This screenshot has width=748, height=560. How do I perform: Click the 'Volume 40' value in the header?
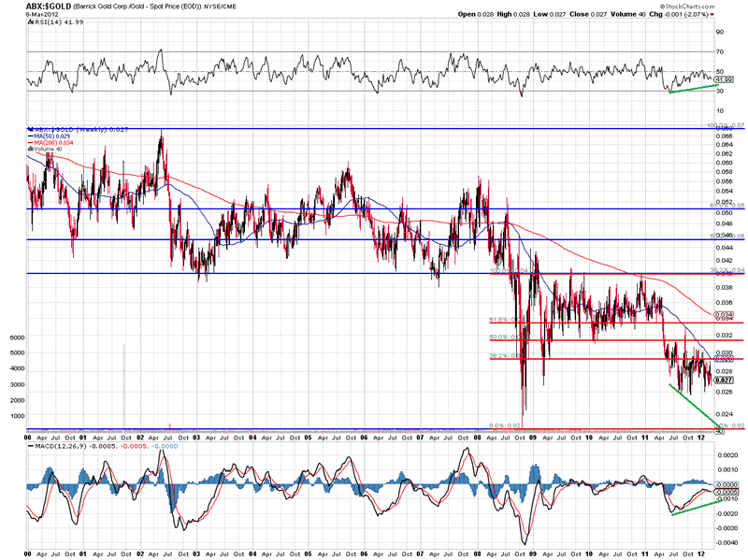(x=627, y=14)
